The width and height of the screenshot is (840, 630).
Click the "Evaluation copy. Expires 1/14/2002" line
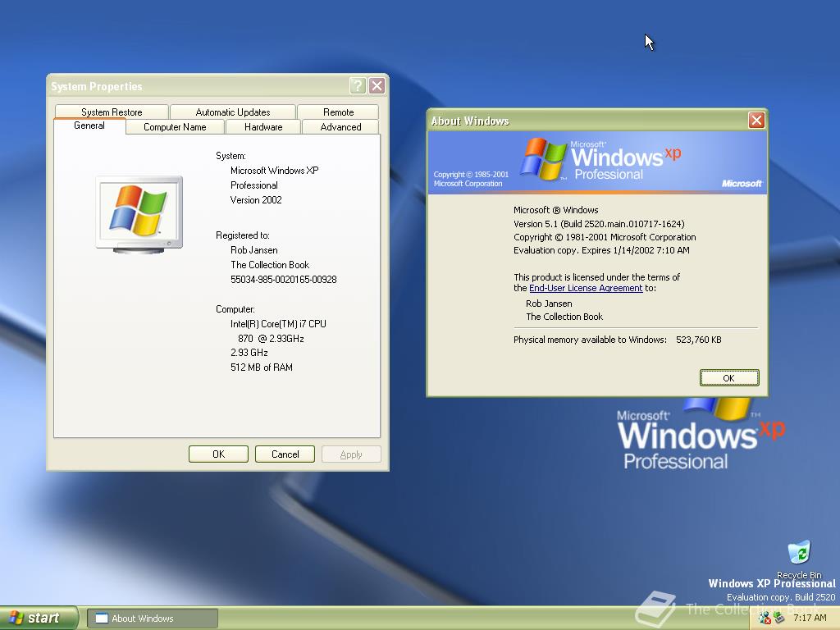click(601, 250)
